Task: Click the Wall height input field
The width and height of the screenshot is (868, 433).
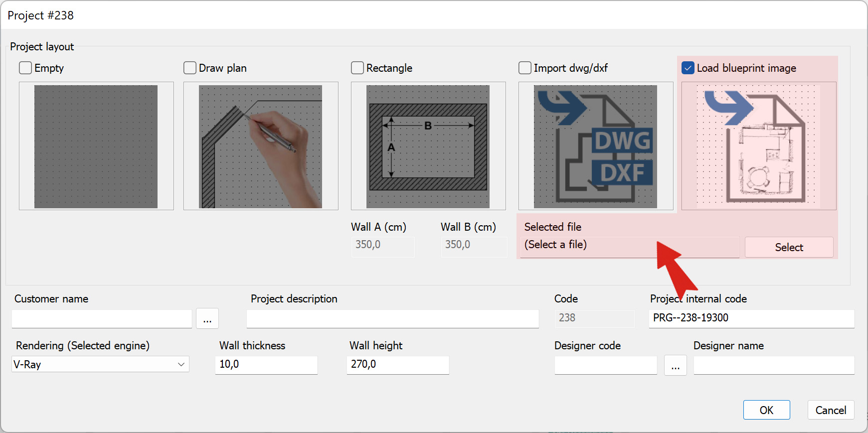Action: point(398,365)
